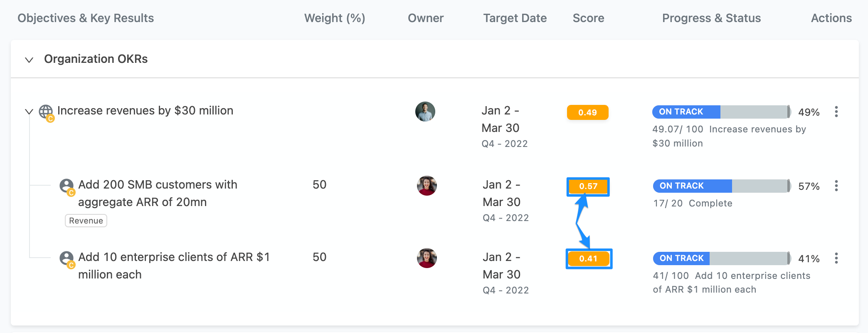Open actions menu for enterprise clients key result
Screen dimensions: 868x333
coord(836,258)
